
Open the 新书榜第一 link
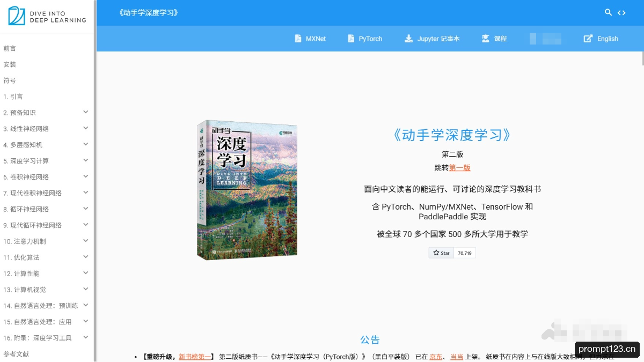(x=195, y=357)
